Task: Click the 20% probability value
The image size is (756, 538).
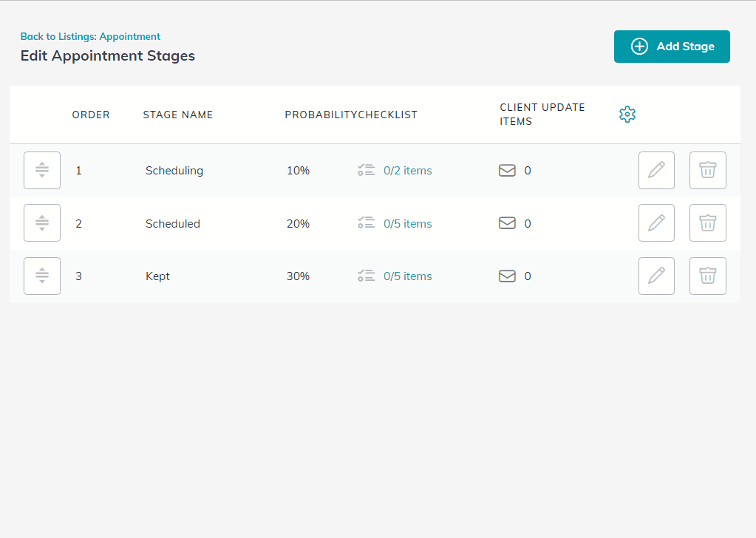Action: (298, 224)
